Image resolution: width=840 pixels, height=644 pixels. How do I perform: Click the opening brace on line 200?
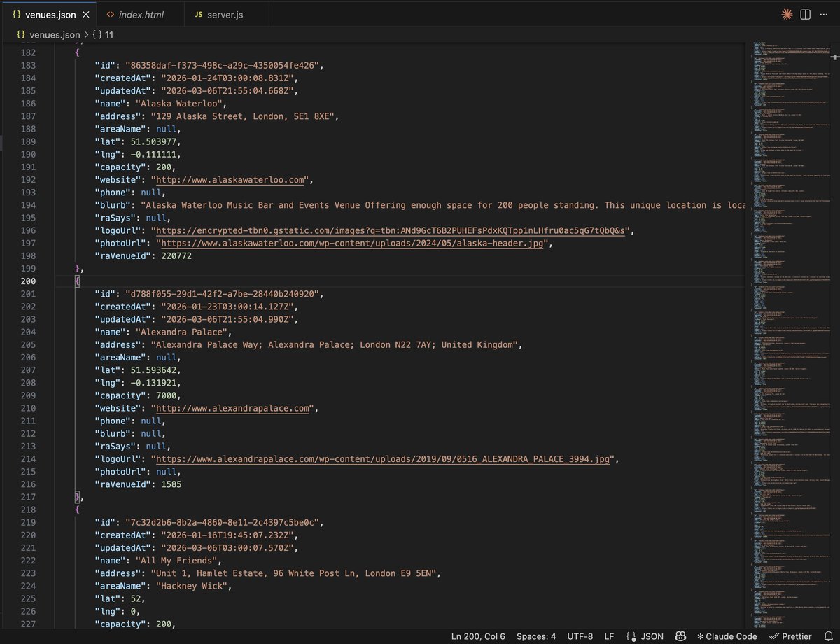78,281
